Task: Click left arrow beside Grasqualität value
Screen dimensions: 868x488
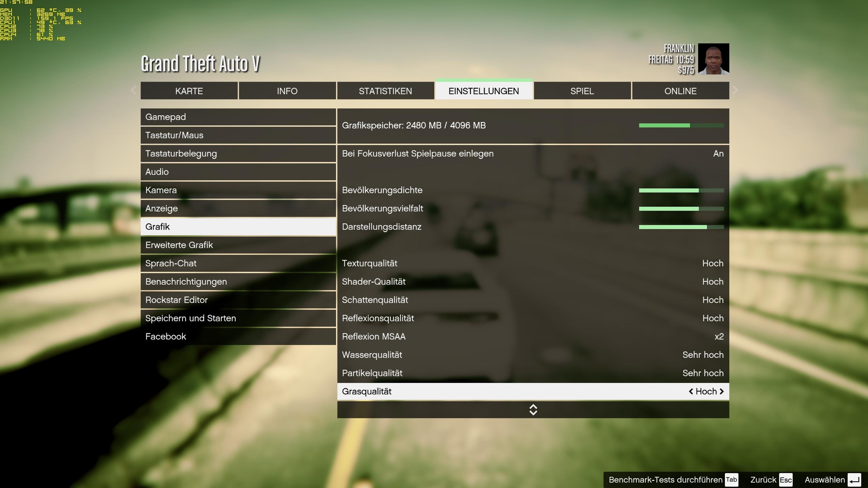Action: pos(691,391)
